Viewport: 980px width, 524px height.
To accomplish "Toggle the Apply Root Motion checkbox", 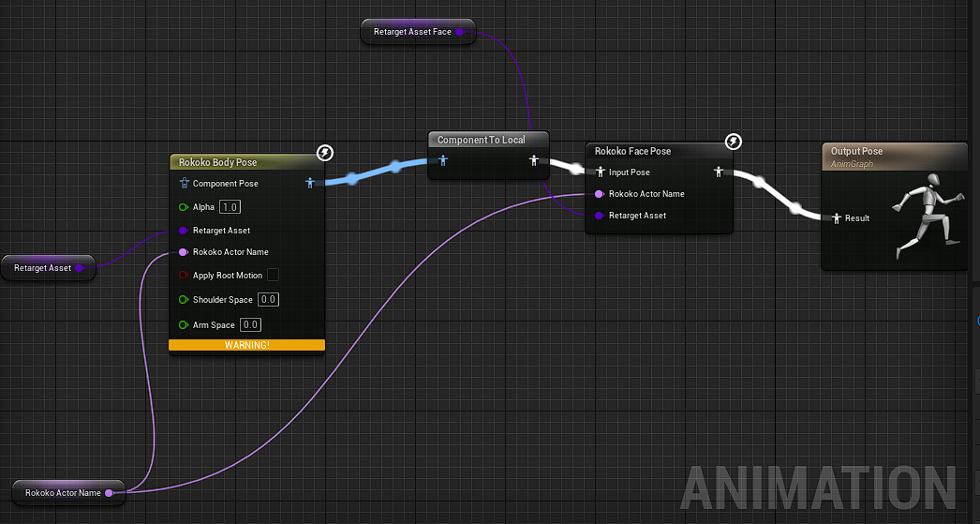I will (x=274, y=276).
